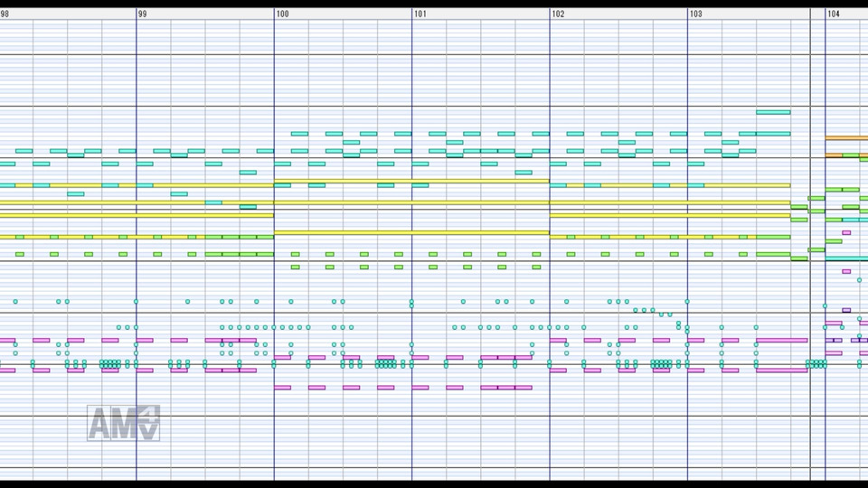Select the measure 100 marker in the ruler
The image size is (868, 488).
click(x=282, y=14)
